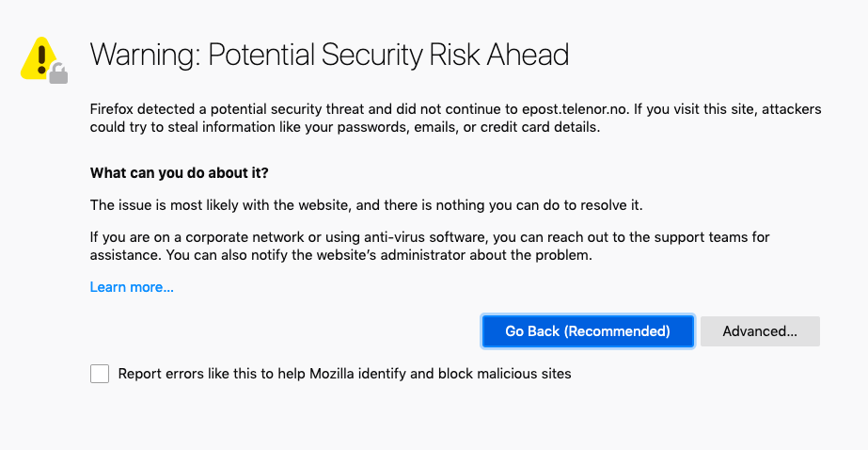This screenshot has height=450, width=868.
Task: Click the Report errors checkbox label text
Action: (x=344, y=374)
